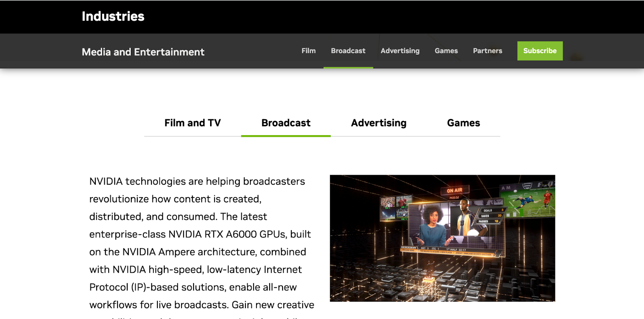The image size is (644, 319).
Task: Open Film in the dark navigation bar
Action: coord(309,51)
